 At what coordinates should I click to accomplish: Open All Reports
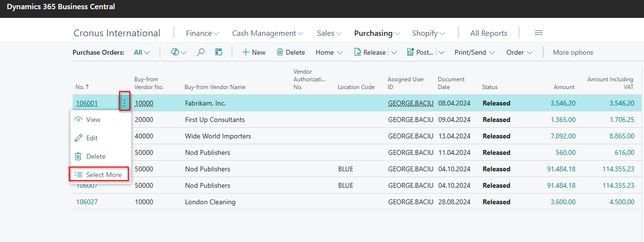pos(489,33)
